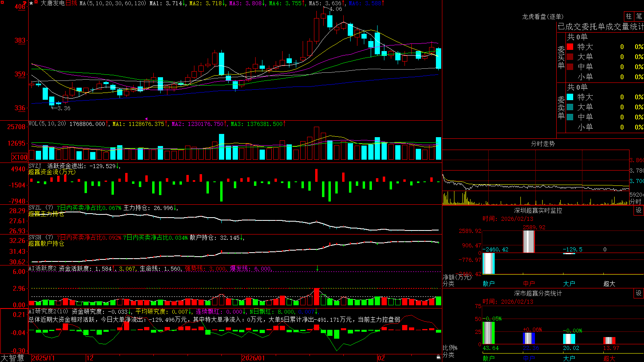
Task: Click the red 超大 13.97 bar in 分类统计
Action: 609,341
